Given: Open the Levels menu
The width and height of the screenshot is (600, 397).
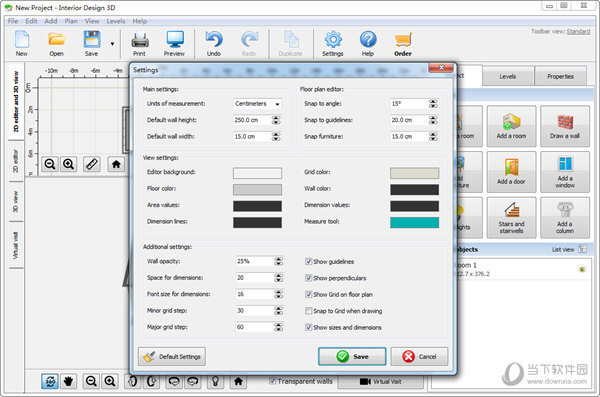Looking at the screenshot, I should (116, 21).
